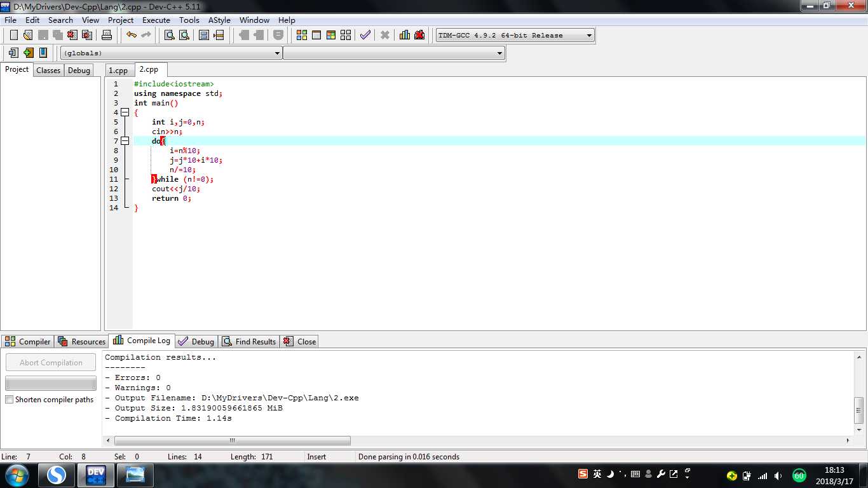Start debugging with the checkmark icon

pos(365,35)
